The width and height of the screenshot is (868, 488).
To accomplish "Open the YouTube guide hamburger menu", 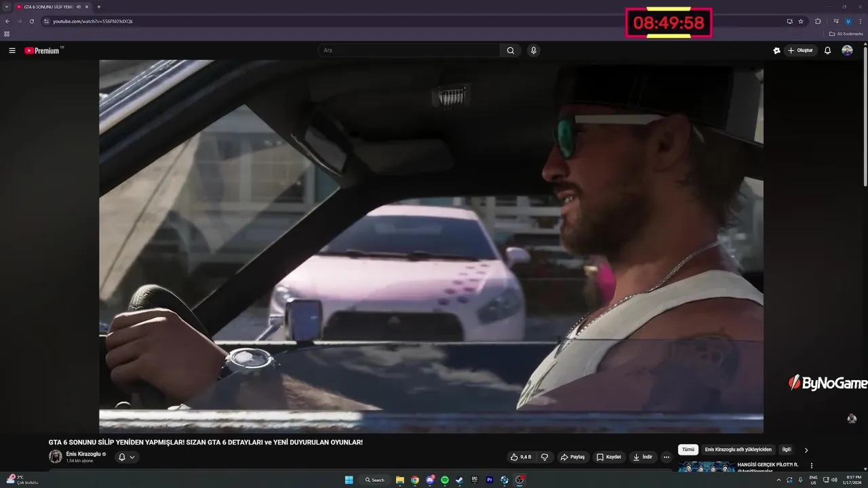I will [x=12, y=50].
